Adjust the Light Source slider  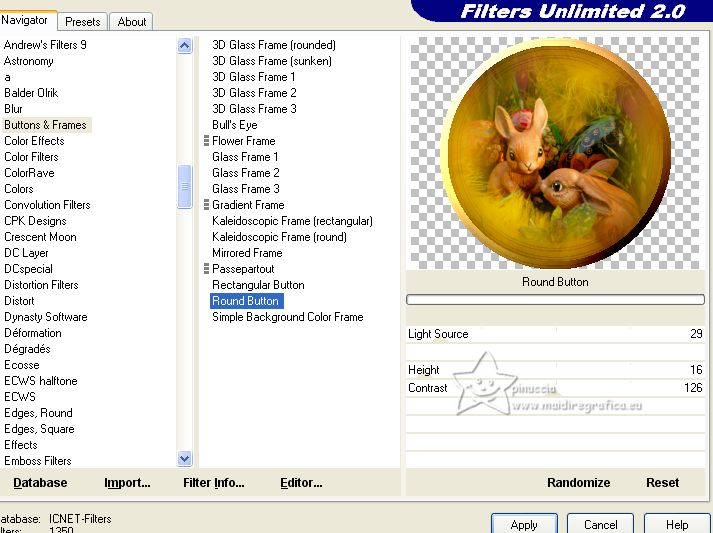click(x=555, y=334)
